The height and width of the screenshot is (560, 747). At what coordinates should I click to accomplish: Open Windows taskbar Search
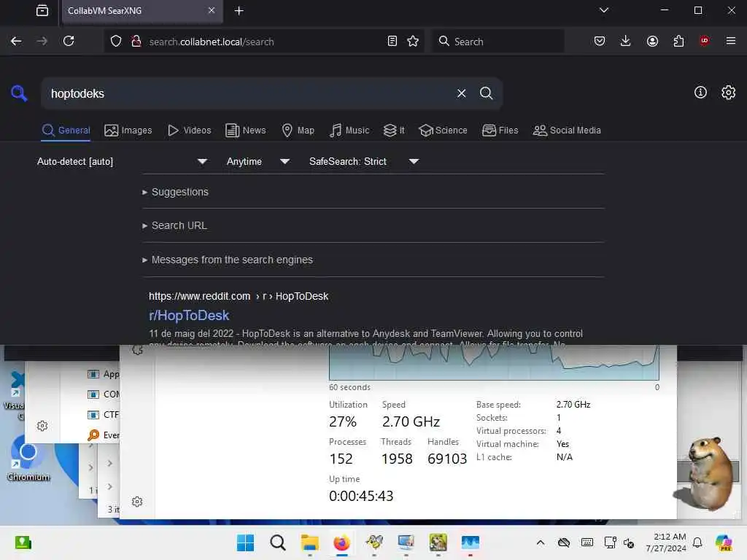click(277, 542)
